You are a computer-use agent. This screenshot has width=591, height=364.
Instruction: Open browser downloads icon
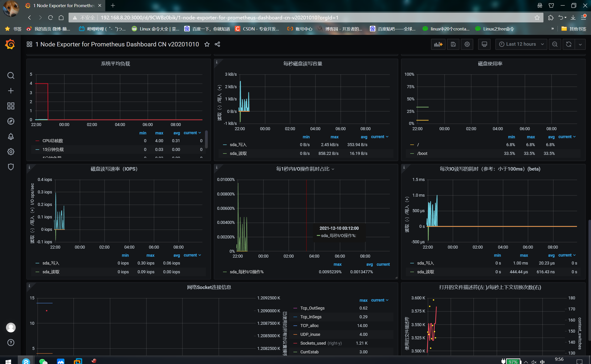pyautogui.click(x=573, y=18)
